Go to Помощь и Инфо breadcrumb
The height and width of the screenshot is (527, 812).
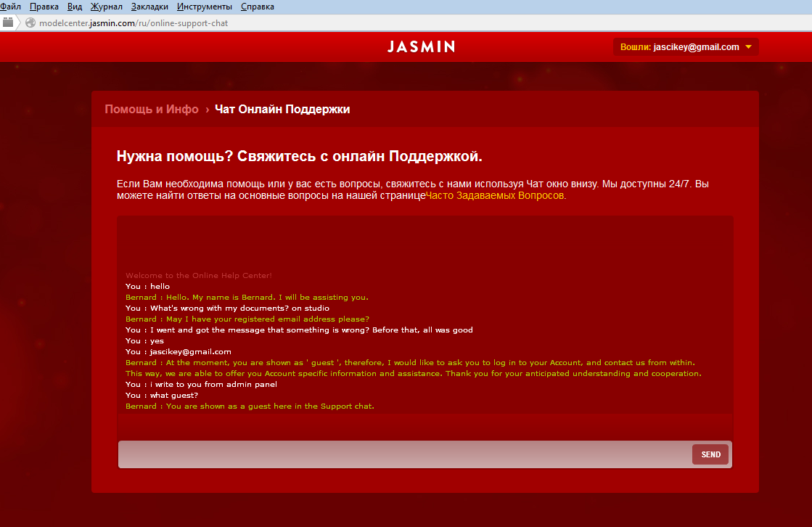(152, 110)
